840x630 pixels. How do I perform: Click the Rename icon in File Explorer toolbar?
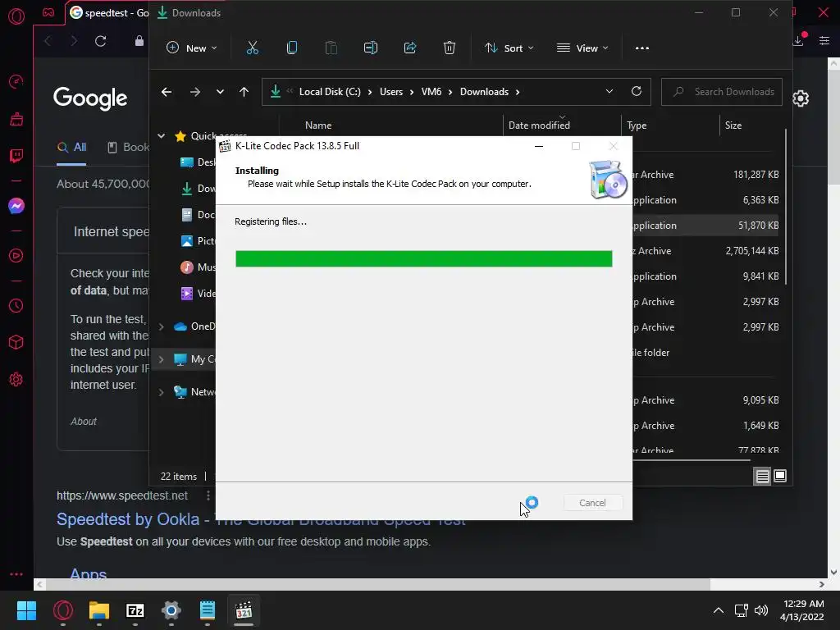(371, 48)
